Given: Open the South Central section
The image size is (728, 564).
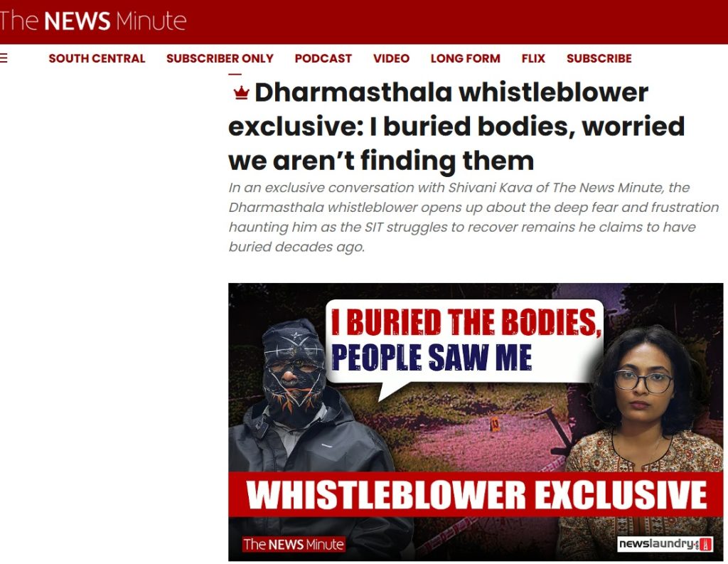Looking at the screenshot, I should pyautogui.click(x=97, y=58).
